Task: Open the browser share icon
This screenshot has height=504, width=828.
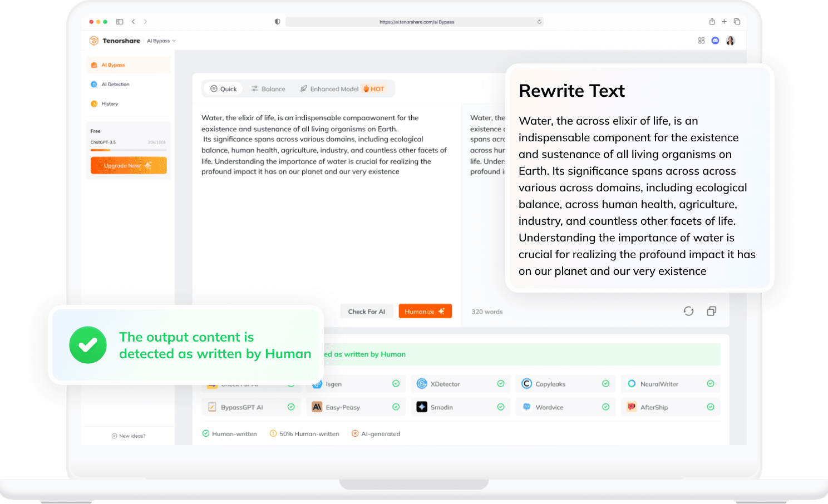Action: pyautogui.click(x=712, y=21)
